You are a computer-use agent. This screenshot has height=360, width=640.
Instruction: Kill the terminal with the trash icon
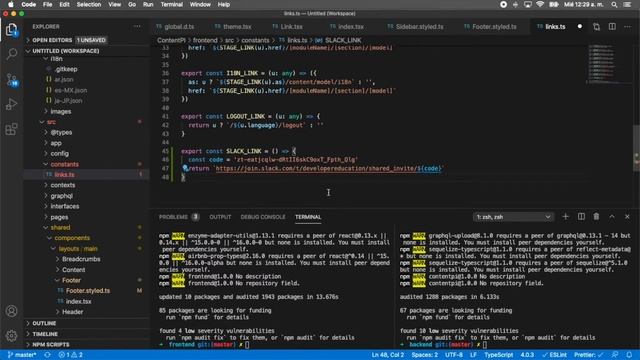[596, 217]
